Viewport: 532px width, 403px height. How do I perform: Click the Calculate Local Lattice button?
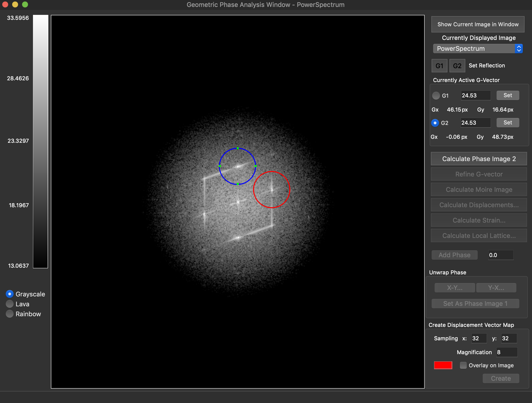click(479, 235)
